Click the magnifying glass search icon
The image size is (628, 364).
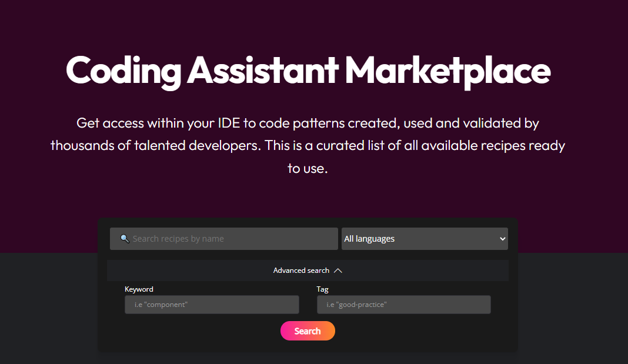click(125, 239)
